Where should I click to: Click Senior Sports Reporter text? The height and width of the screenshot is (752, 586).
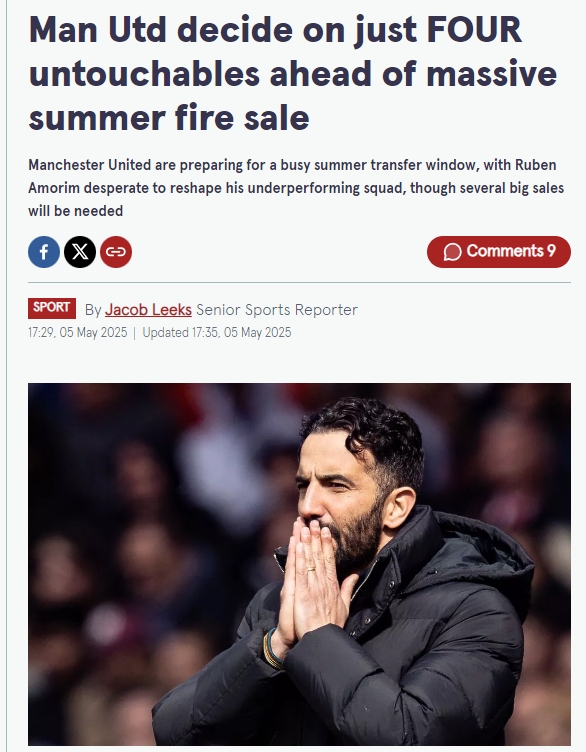[x=277, y=310]
